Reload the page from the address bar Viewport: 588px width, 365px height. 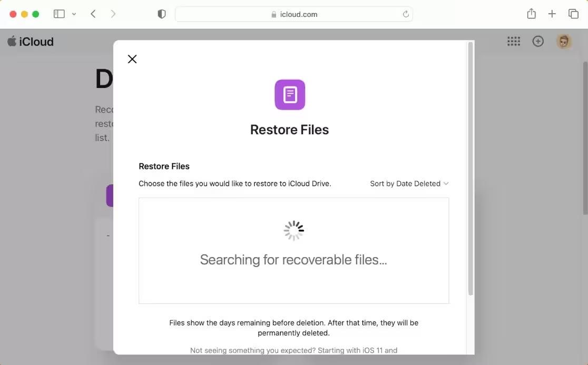pyautogui.click(x=406, y=14)
